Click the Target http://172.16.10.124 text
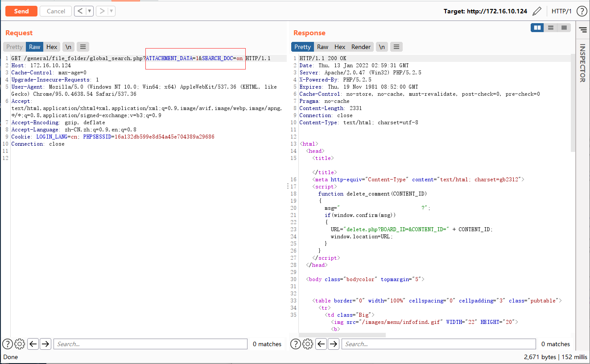Viewport: 590px width, 364px height. pos(485,11)
